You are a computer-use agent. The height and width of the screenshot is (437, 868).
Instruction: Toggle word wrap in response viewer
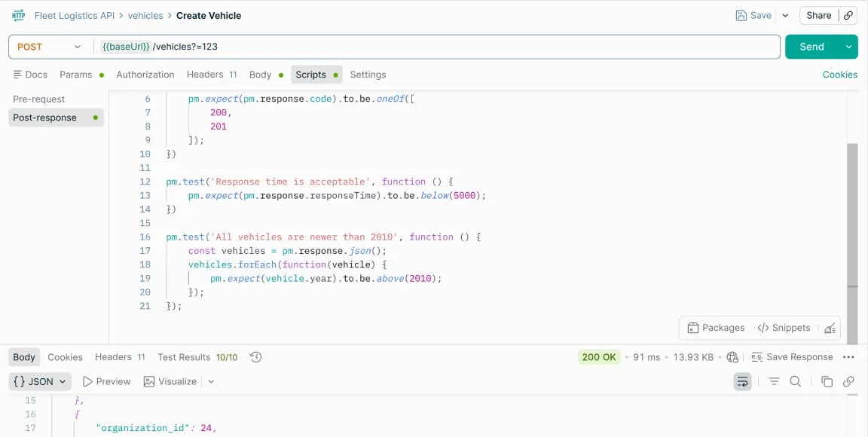[x=742, y=381]
